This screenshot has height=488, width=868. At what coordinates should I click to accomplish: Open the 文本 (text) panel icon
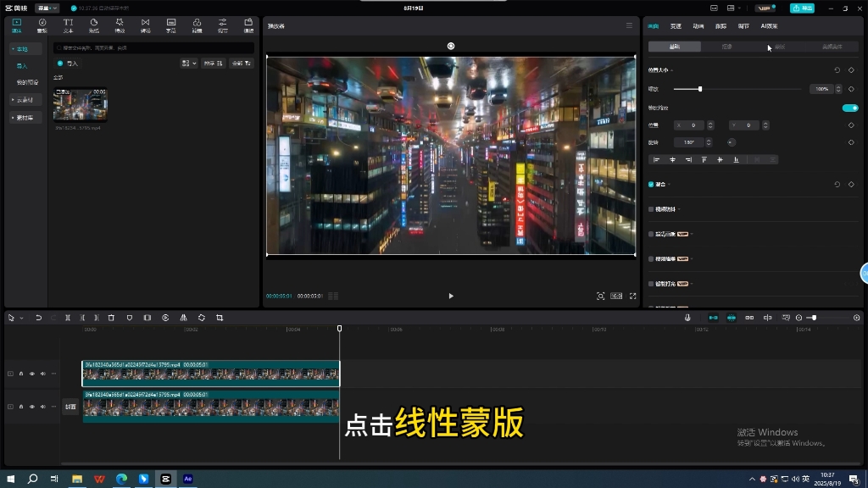click(68, 25)
